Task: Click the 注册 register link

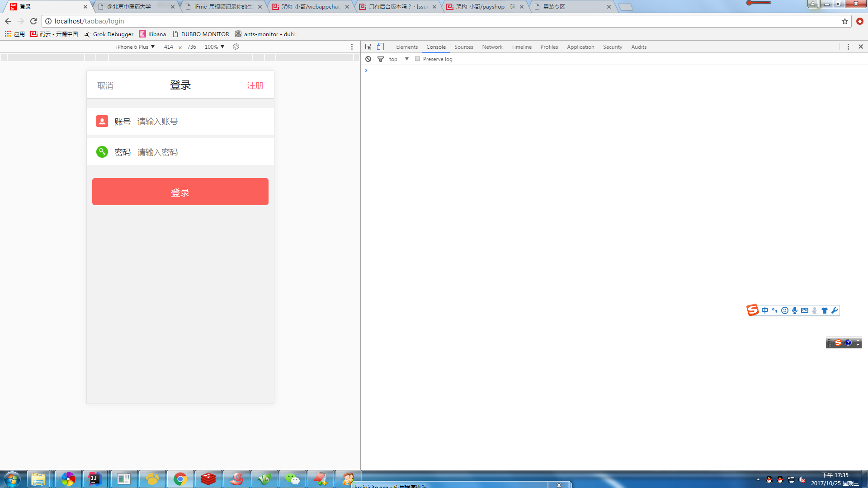Action: point(255,85)
